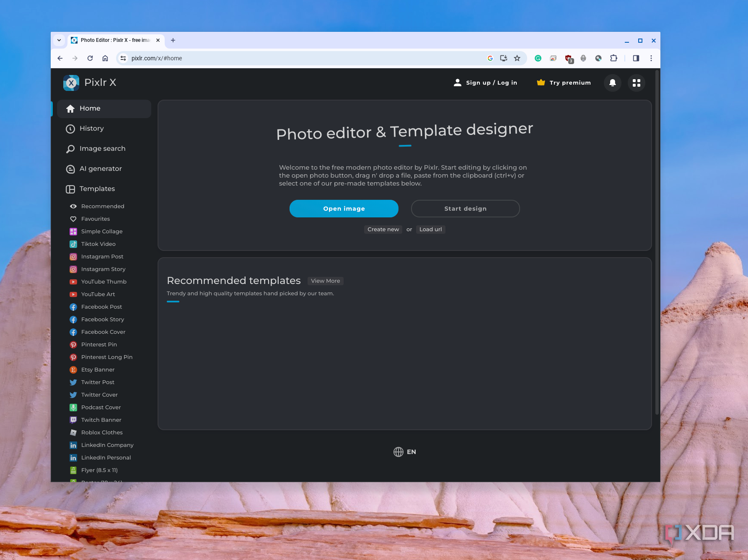Select LinkedIn Company template category

(101, 445)
